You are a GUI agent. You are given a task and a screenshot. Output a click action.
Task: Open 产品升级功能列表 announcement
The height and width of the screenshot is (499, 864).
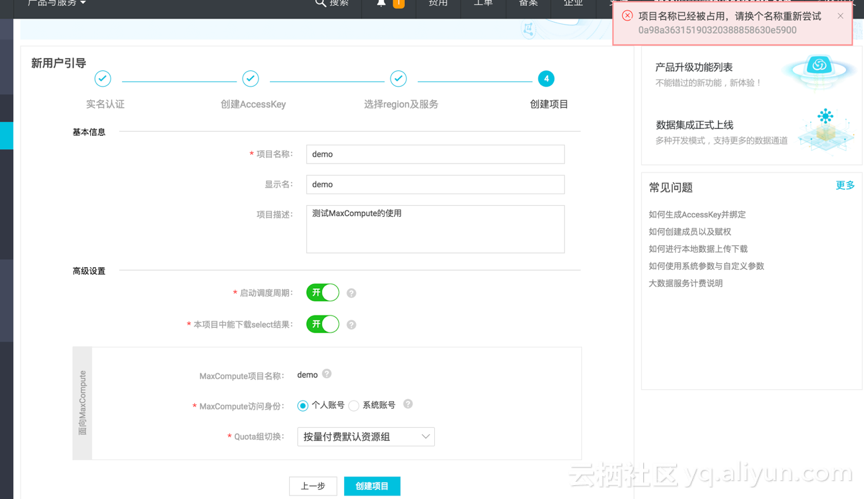(694, 67)
